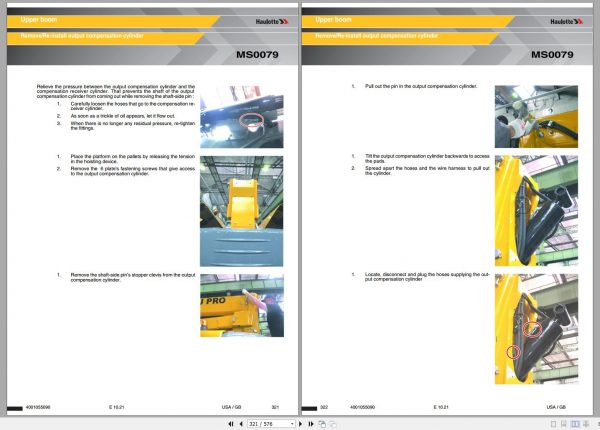Click the Upper boom title on right page
Viewport: 600px width, 430px height.
[333, 20]
